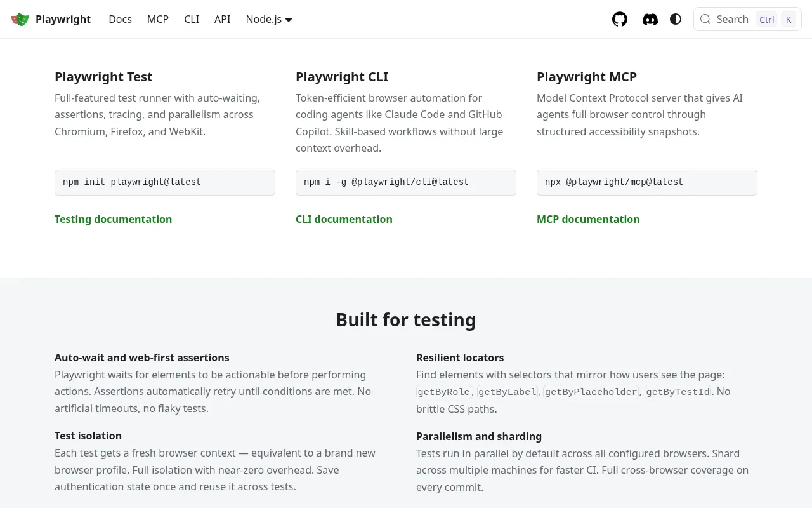Screen dimensions: 812x508
Task: Toggle dark and light mode
Action: [x=676, y=19]
